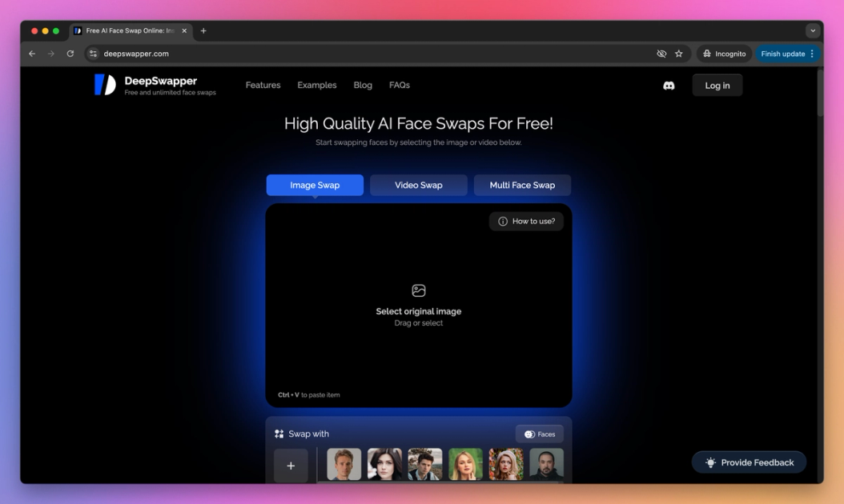Open the How to use? guide
The height and width of the screenshot is (504, 844).
click(526, 222)
